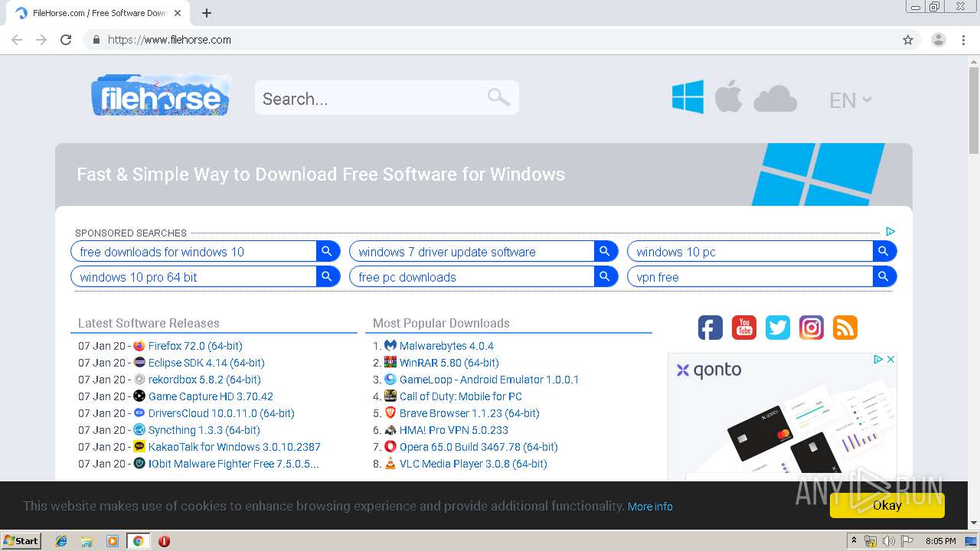This screenshot has height=551, width=980.
Task: Open the Twitter profile icon
Action: click(778, 328)
